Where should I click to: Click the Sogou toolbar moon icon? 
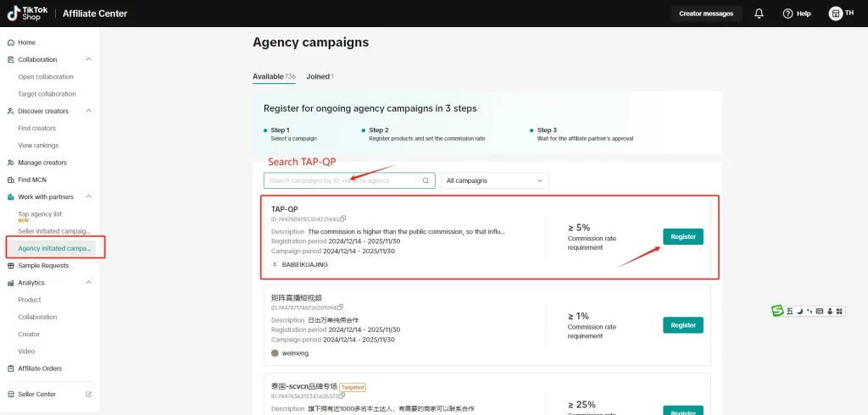tap(800, 311)
